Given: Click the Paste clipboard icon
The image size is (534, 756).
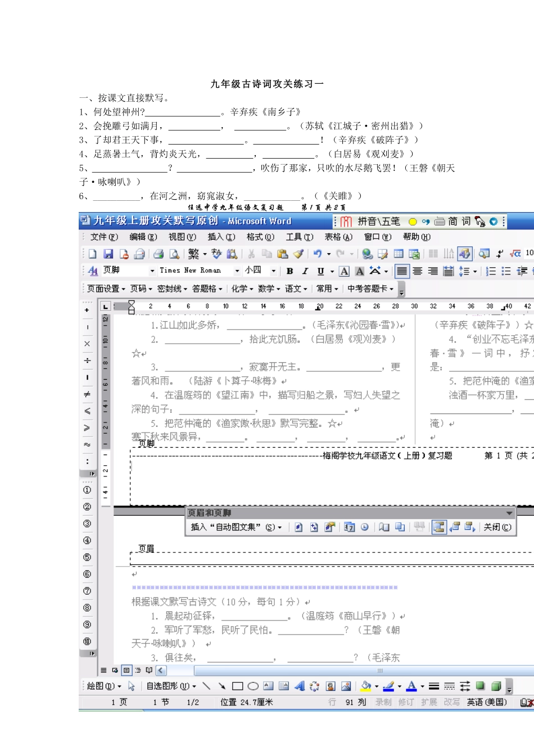Looking at the screenshot, I should pos(283,254).
